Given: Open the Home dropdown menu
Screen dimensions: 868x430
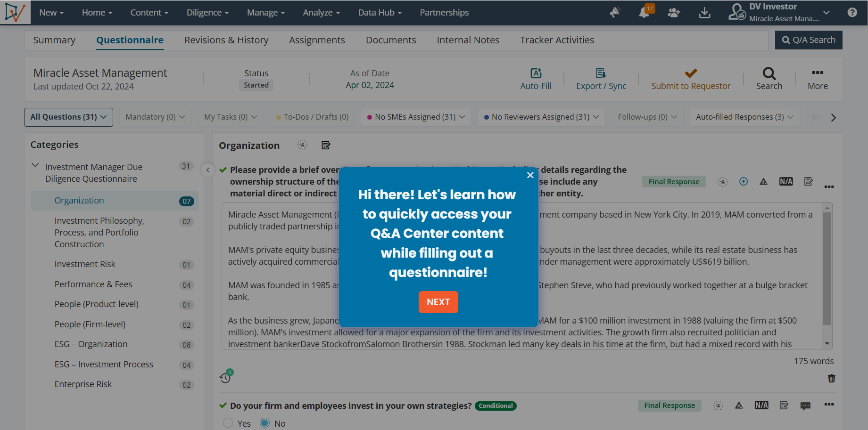Looking at the screenshot, I should pyautogui.click(x=97, y=13).
